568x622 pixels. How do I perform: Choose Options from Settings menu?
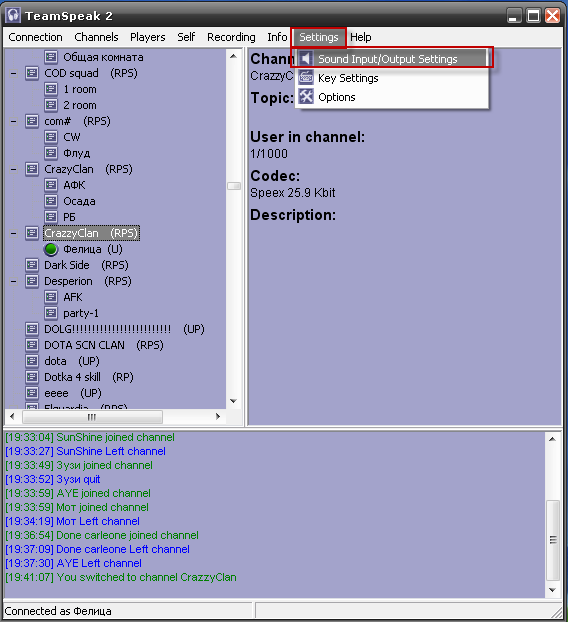click(x=392, y=97)
